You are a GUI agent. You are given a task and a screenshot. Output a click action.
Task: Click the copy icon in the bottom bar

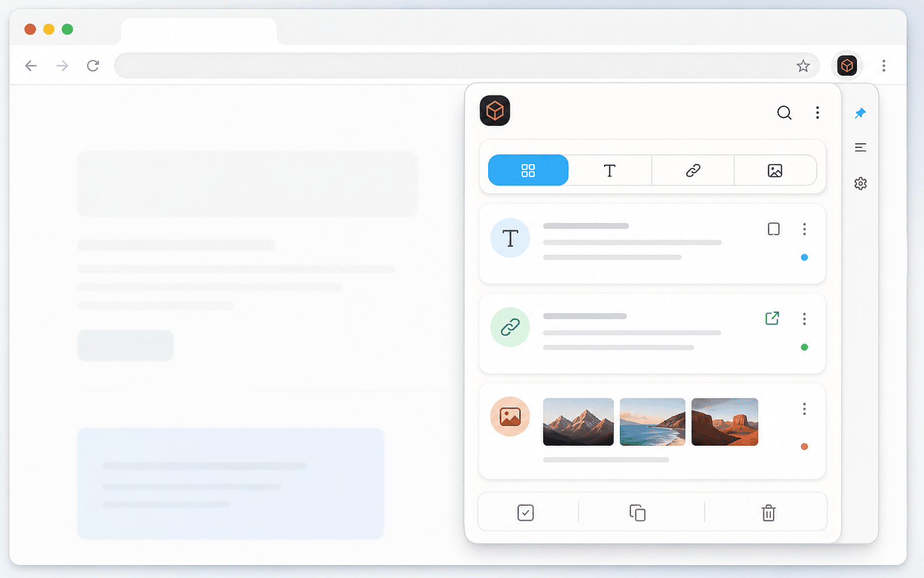pyautogui.click(x=637, y=513)
